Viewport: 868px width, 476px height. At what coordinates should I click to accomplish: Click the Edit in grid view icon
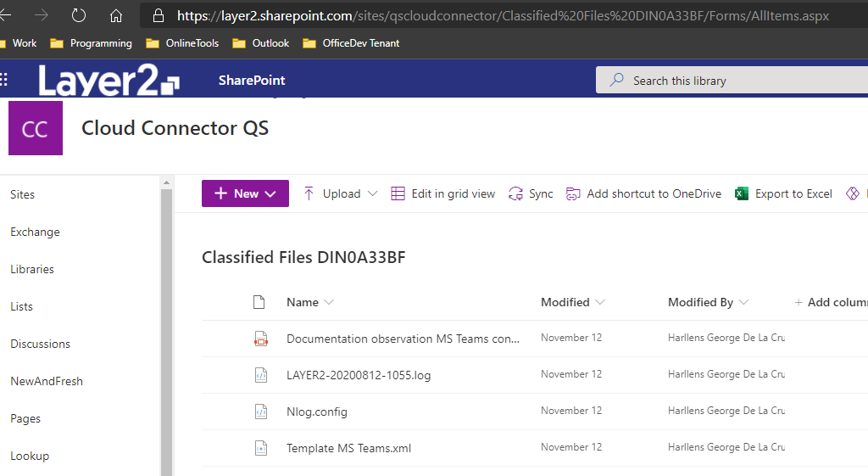[398, 193]
